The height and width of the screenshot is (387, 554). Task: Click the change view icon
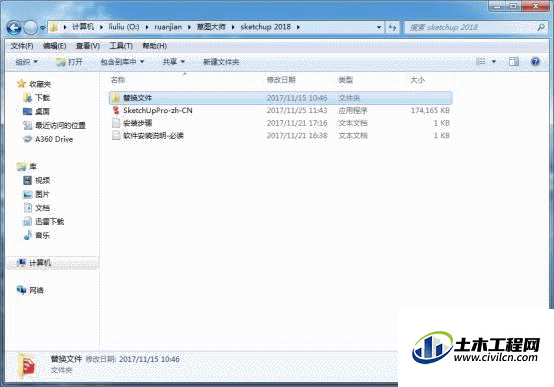pyautogui.click(x=481, y=62)
